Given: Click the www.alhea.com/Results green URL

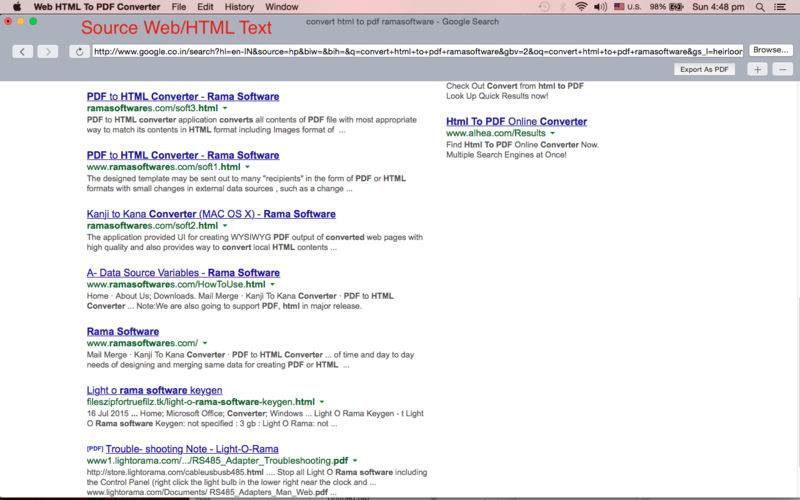Looking at the screenshot, I should click(x=495, y=133).
